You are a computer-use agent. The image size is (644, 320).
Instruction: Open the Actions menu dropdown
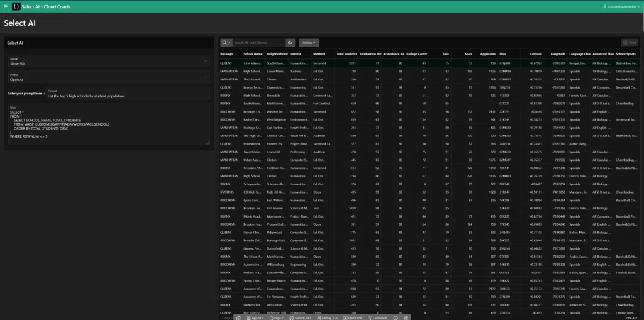click(x=309, y=43)
